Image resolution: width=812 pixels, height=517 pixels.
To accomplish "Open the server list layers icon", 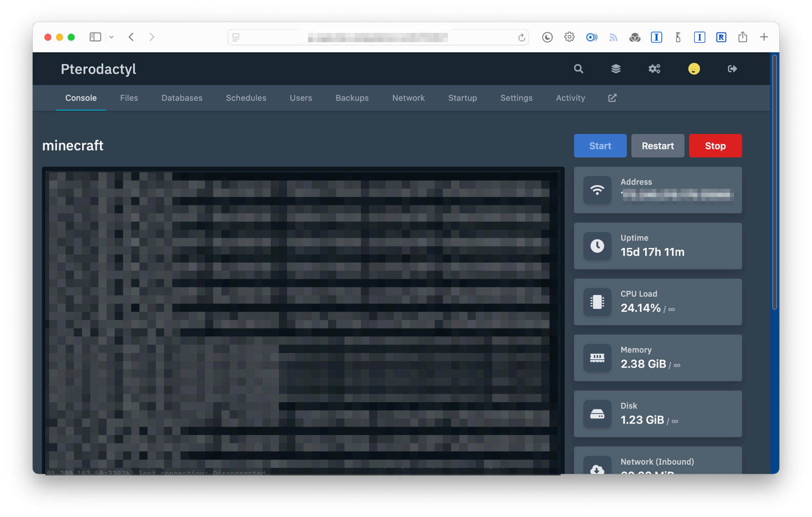I will (616, 69).
